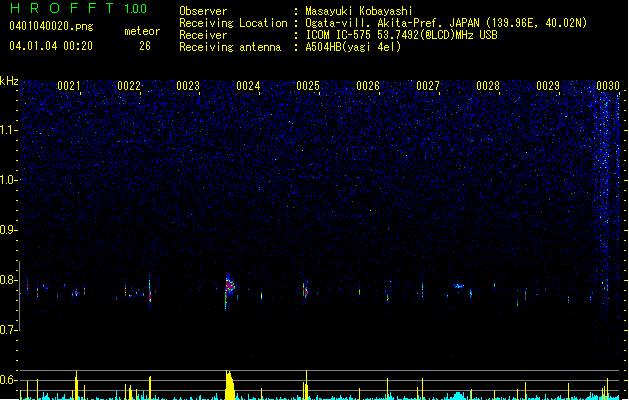This screenshot has height=400, width=629.
Task: Click the 0026 time marker
Action: [368, 86]
